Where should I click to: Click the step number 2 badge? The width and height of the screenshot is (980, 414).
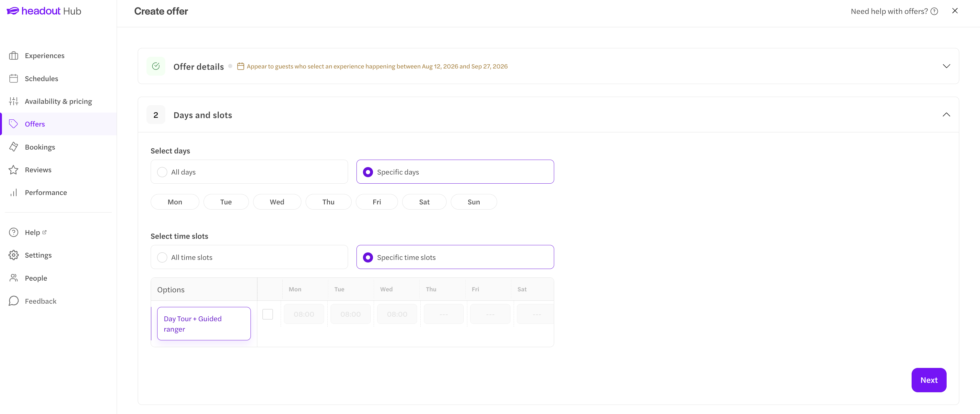[x=156, y=115]
